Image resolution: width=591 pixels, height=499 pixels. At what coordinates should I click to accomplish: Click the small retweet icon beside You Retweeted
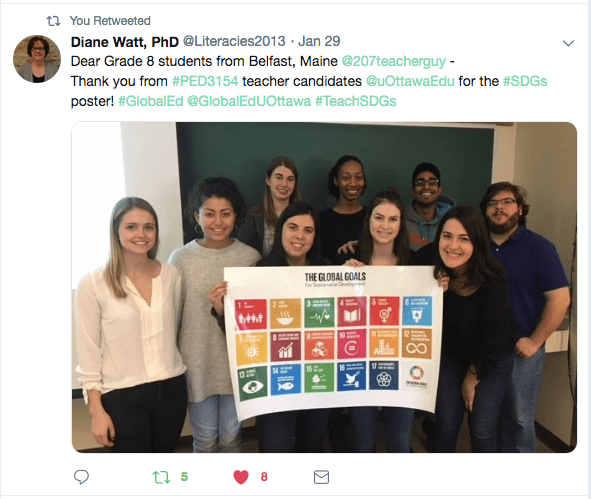(54, 21)
